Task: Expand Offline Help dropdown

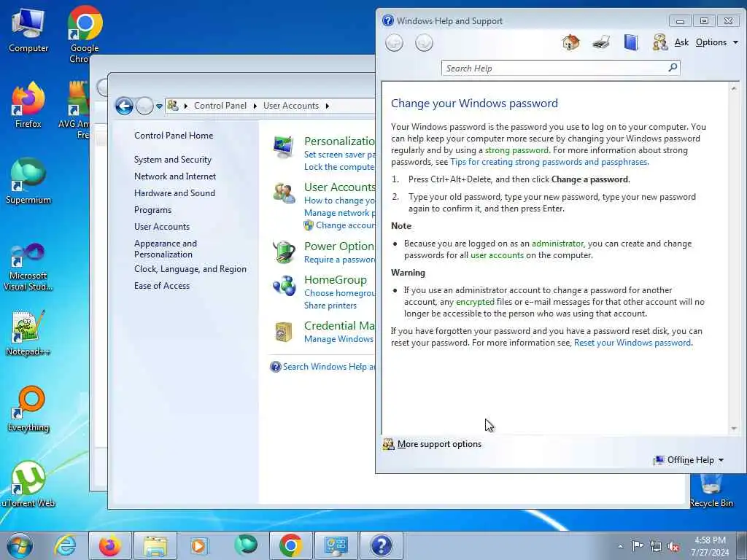Action: (x=689, y=460)
